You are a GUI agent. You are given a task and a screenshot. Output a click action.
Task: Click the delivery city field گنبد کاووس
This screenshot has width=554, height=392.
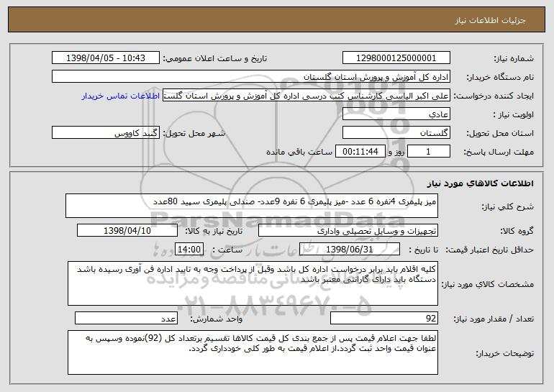pos(106,132)
